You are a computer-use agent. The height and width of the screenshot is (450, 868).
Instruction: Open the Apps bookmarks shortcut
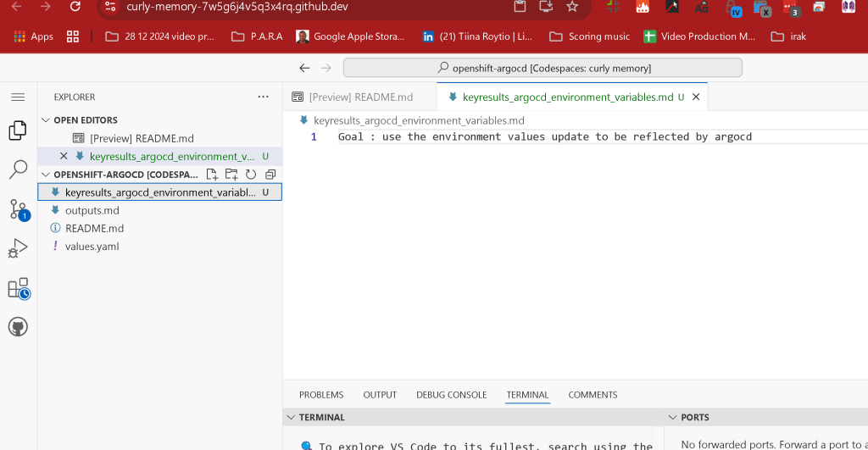point(33,36)
